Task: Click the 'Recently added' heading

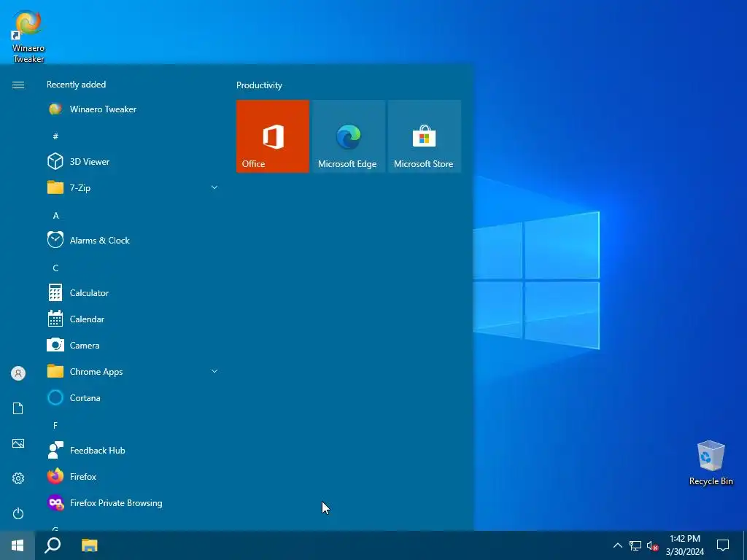Action: coord(76,85)
